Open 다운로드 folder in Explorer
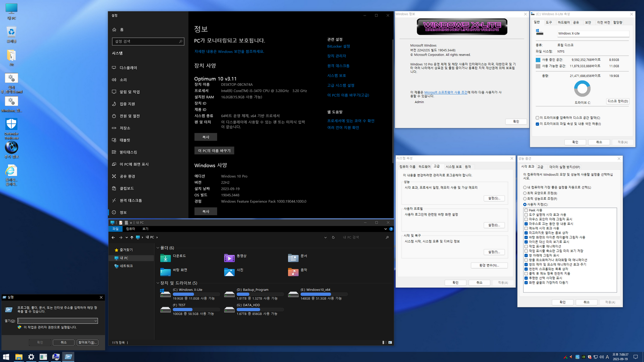 tap(173, 257)
